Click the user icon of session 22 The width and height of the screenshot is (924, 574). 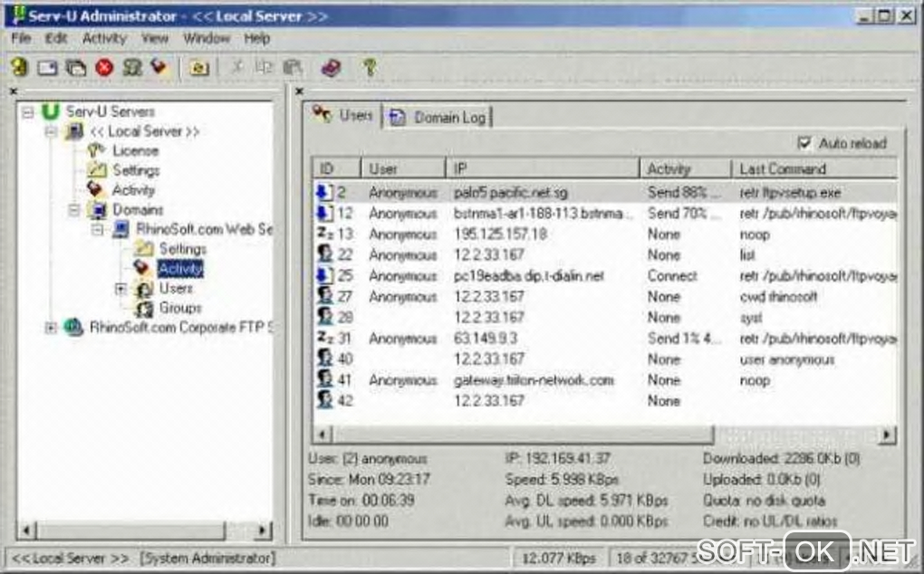tap(324, 254)
